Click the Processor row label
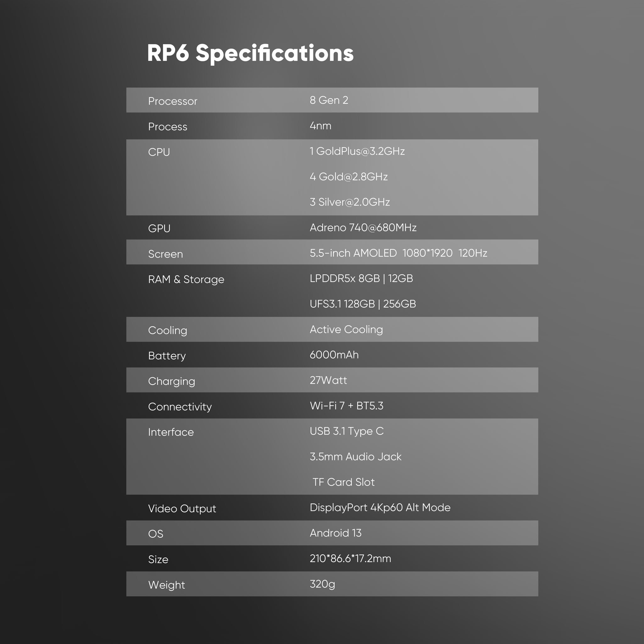 [x=173, y=101]
